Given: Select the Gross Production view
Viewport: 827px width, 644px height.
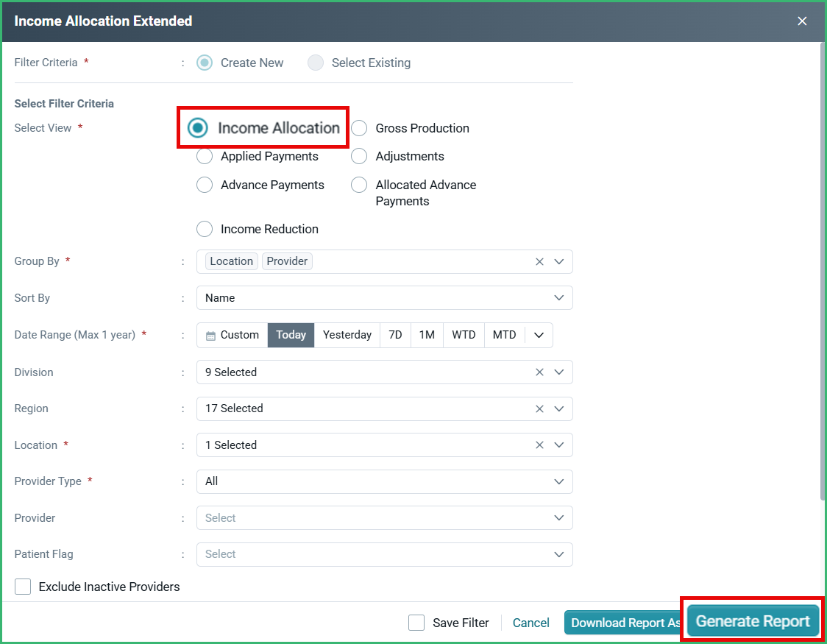Looking at the screenshot, I should coord(359,128).
